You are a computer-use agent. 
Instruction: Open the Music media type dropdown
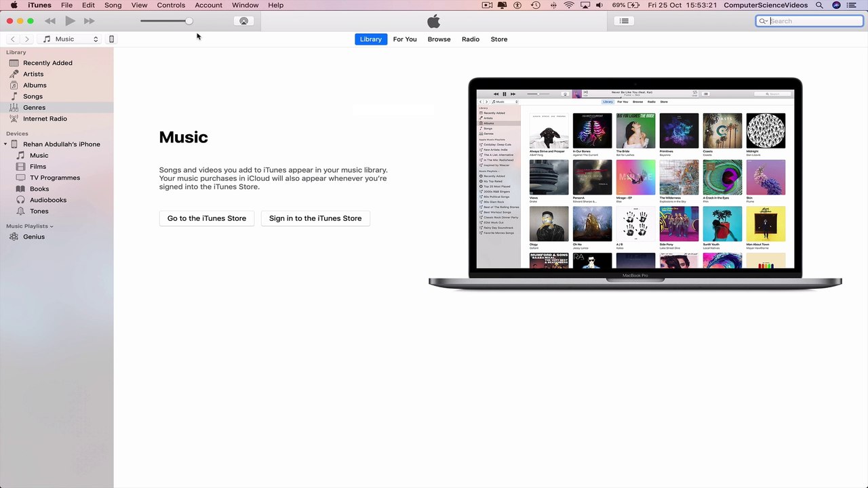pos(71,39)
